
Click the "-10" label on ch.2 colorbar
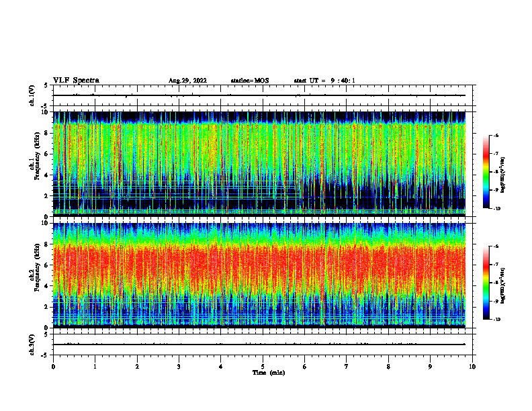coord(497,320)
